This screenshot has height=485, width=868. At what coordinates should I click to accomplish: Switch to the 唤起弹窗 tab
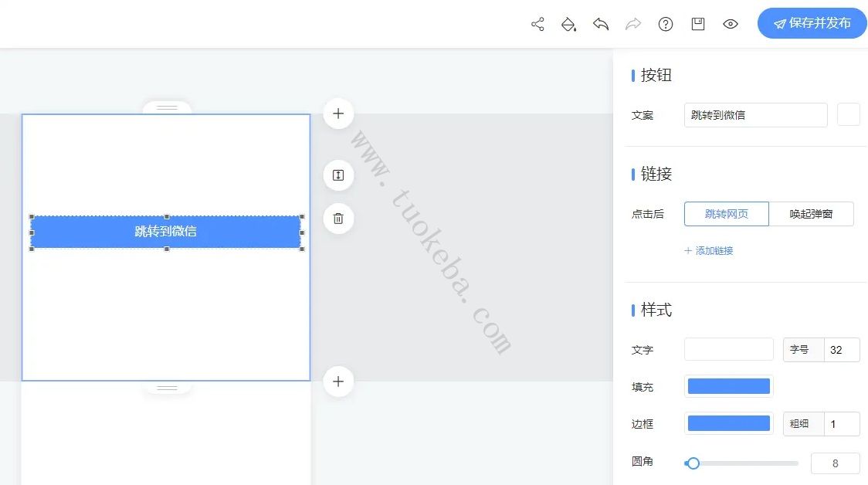(x=811, y=214)
